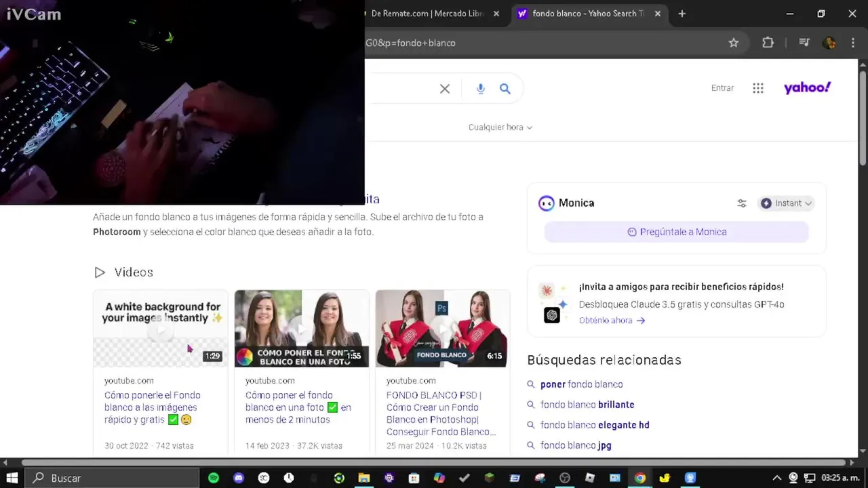Open Monica settings sliders icon
Screen dimensions: 868x488
click(x=742, y=203)
